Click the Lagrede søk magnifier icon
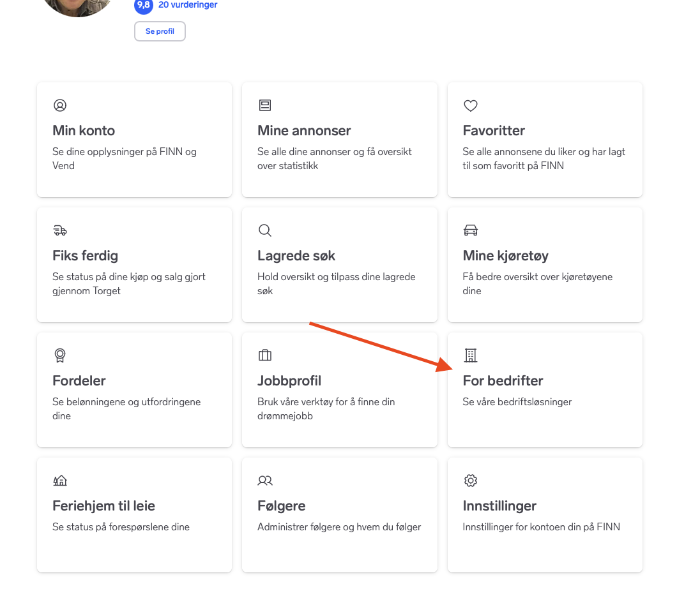Screen dimensions: 700x612 [x=264, y=230]
